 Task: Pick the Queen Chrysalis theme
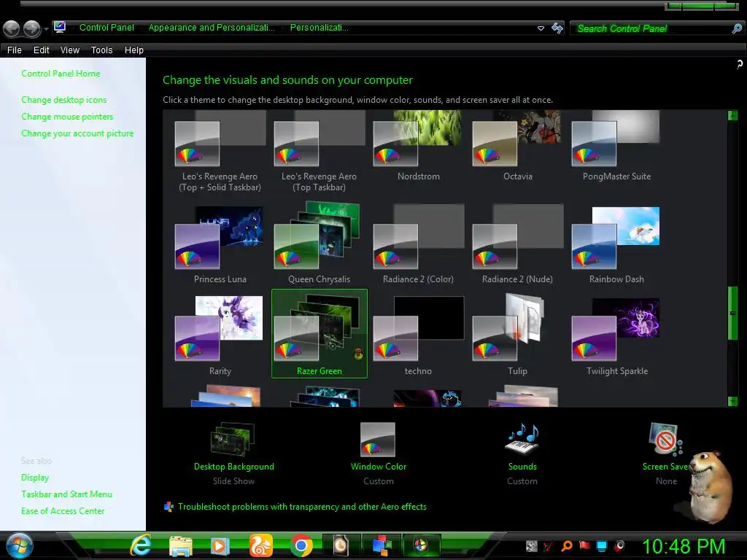(x=319, y=244)
